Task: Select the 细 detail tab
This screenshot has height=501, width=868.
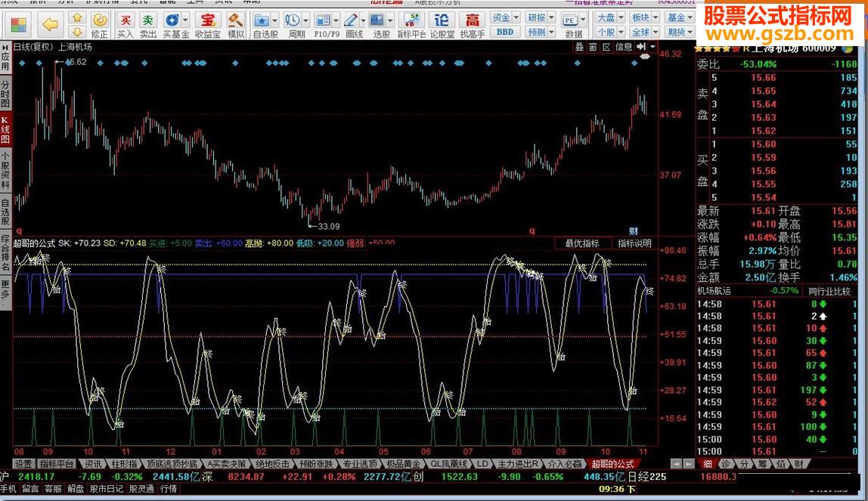Action: coord(708,464)
